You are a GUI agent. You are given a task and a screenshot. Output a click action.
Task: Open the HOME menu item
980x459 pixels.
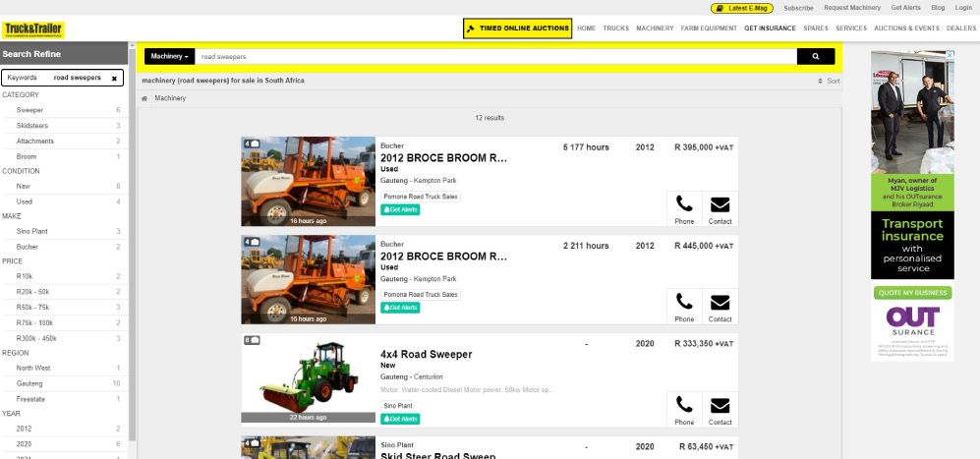(x=586, y=29)
